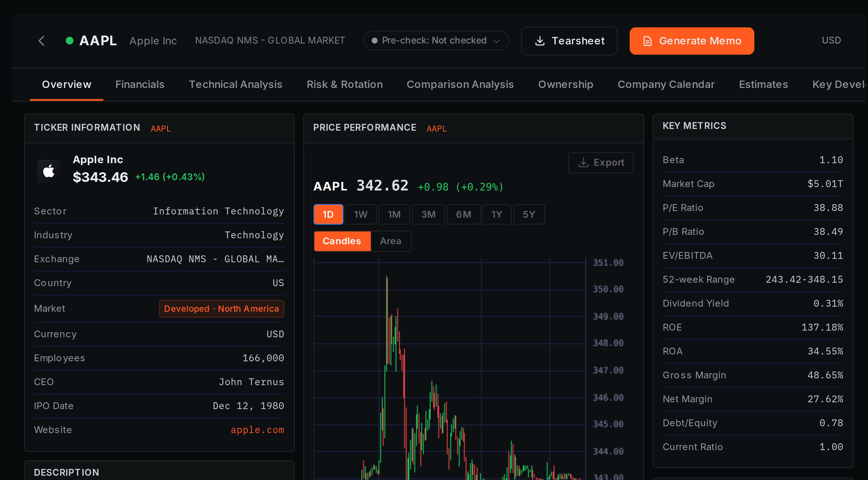The width and height of the screenshot is (868, 480).
Task: View the Company Calendar tab
Action: click(666, 84)
